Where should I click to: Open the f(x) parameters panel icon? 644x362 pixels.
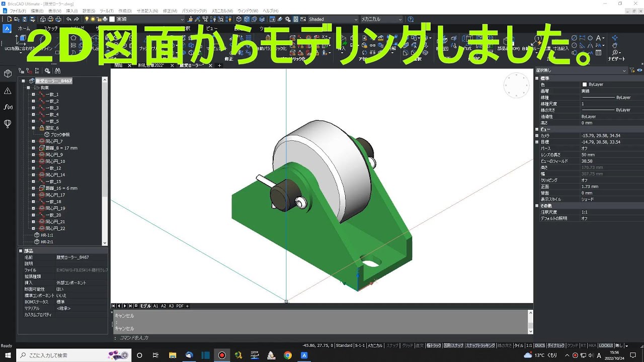pyautogui.click(x=8, y=107)
